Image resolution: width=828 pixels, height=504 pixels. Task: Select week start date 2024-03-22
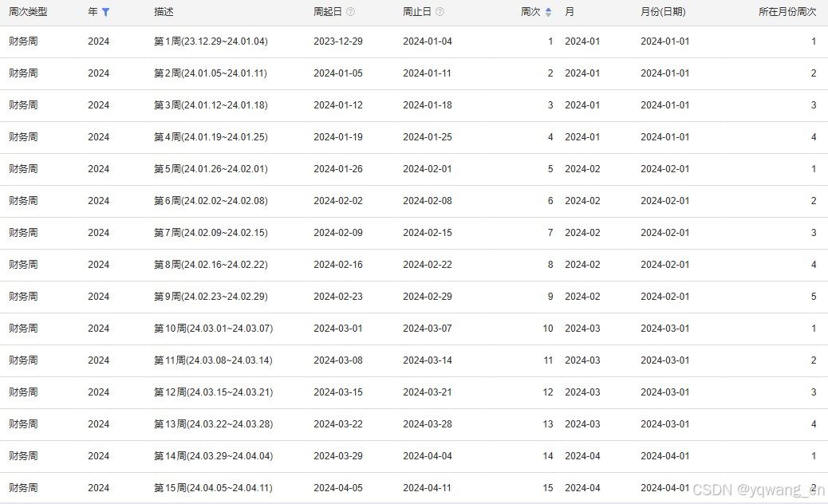[x=338, y=423]
